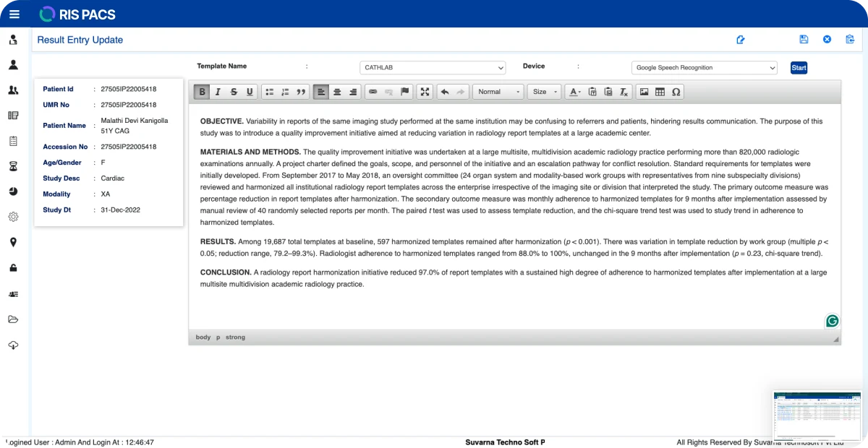Click the Start speech recognition button
This screenshot has width=868, height=448.
point(799,68)
